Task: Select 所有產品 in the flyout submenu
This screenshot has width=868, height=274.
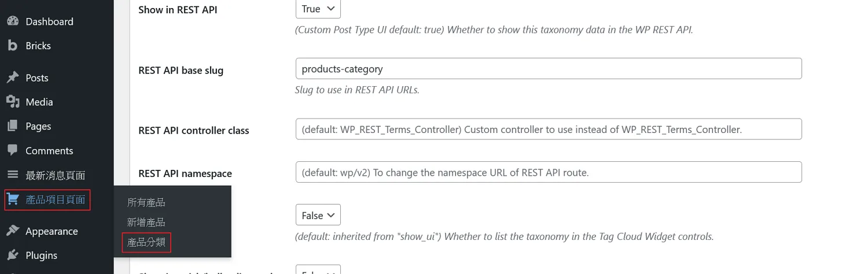Action: point(146,202)
